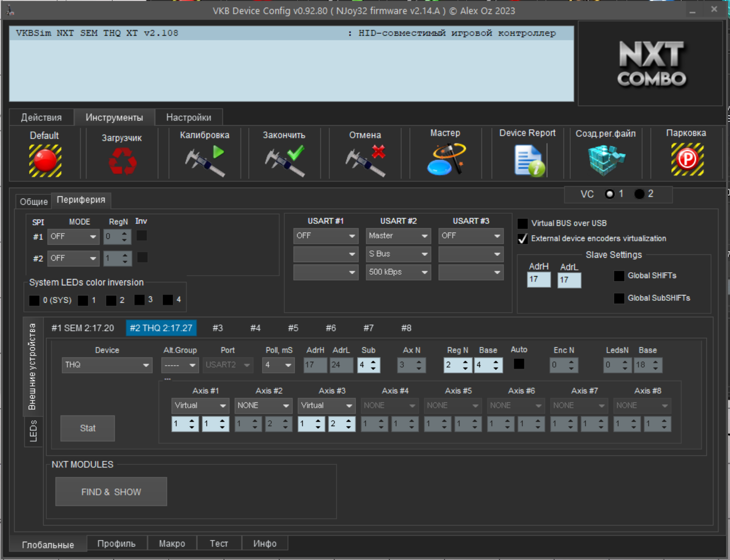Viewport: 730px width, 560px height.
Task: Cancel calibration with Отмена icon
Action: coord(365,161)
